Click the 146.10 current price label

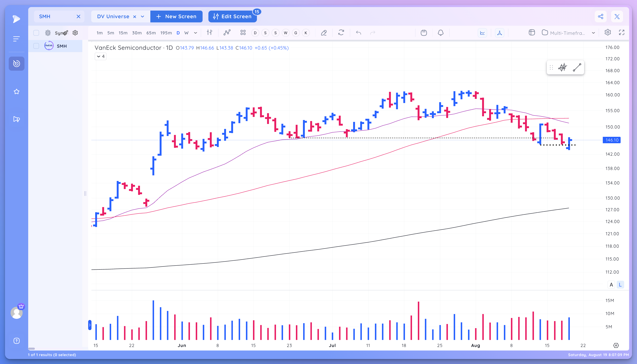pyautogui.click(x=611, y=140)
